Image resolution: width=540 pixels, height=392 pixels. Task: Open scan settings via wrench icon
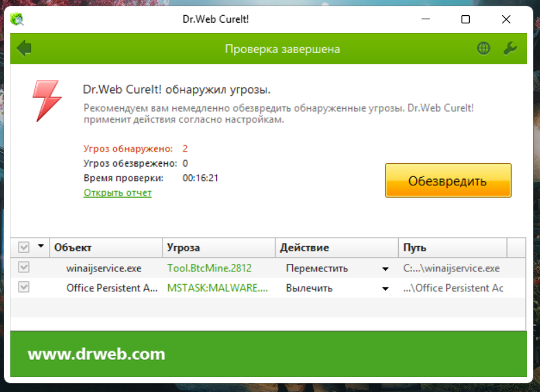coord(510,48)
